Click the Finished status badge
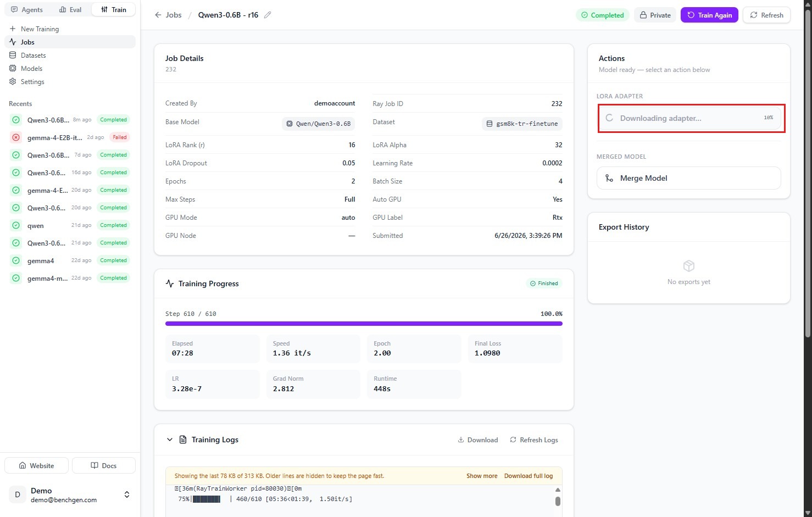 [544, 283]
